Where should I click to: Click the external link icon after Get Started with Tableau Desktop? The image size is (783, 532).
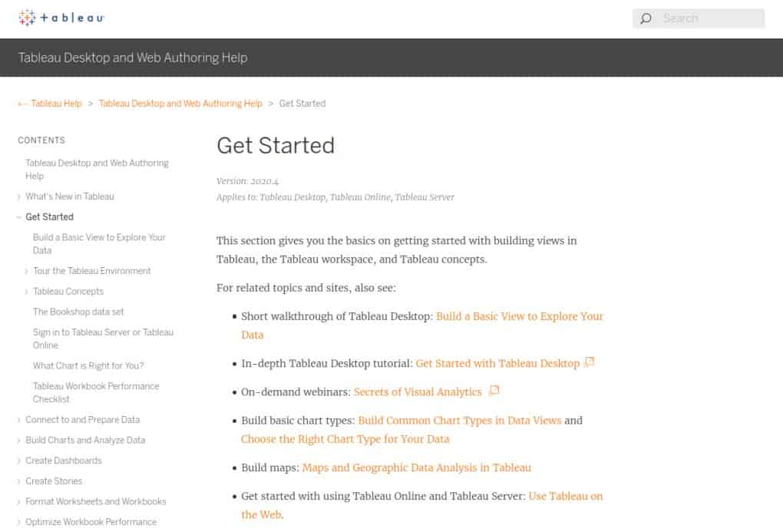(x=590, y=362)
